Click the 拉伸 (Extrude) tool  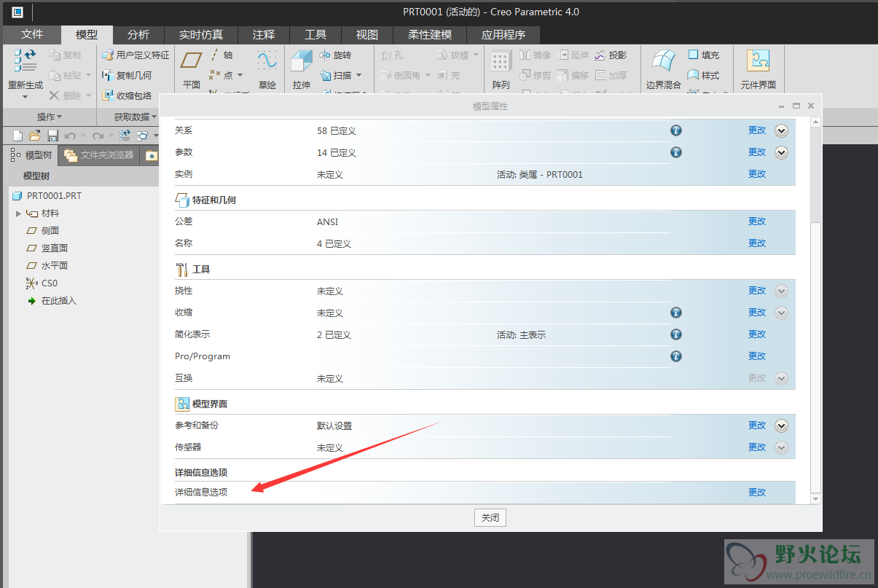tap(302, 71)
